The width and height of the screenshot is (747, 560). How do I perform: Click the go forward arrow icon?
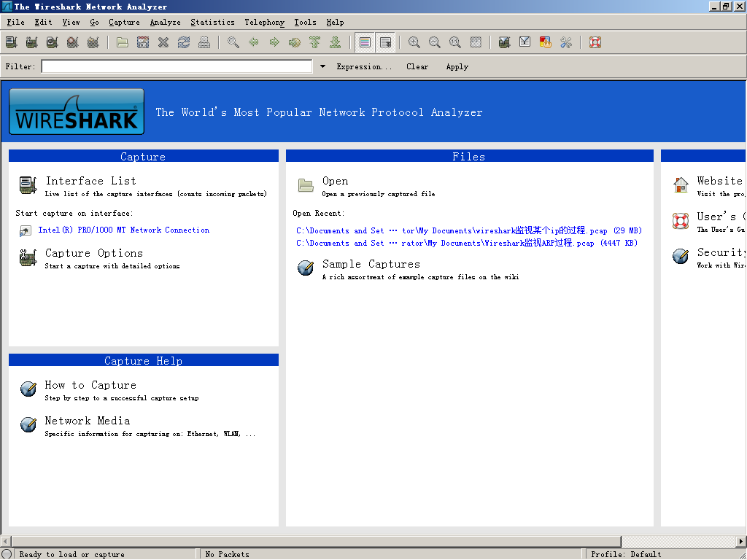coord(274,42)
